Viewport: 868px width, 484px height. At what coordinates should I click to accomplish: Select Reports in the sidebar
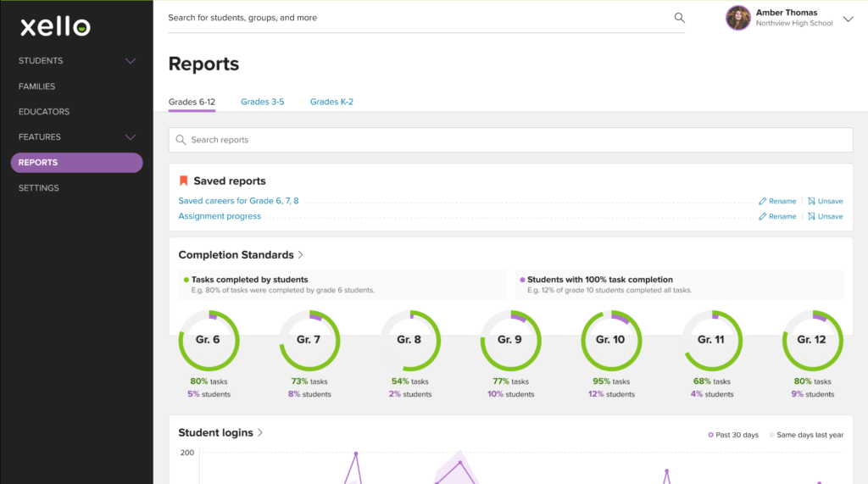[x=76, y=163]
